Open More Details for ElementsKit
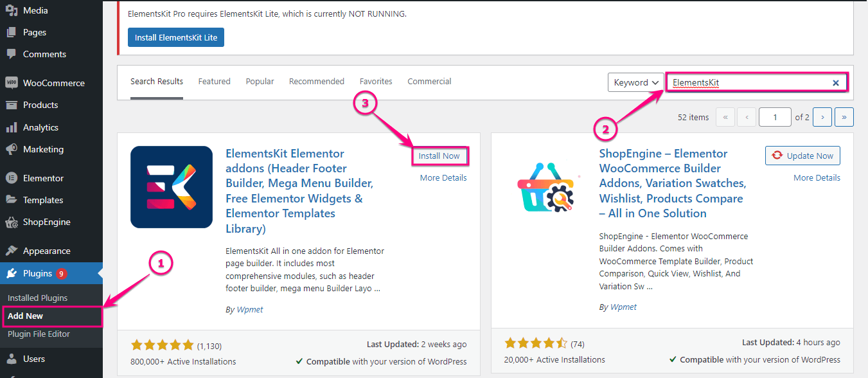This screenshot has height=378, width=868. [443, 177]
